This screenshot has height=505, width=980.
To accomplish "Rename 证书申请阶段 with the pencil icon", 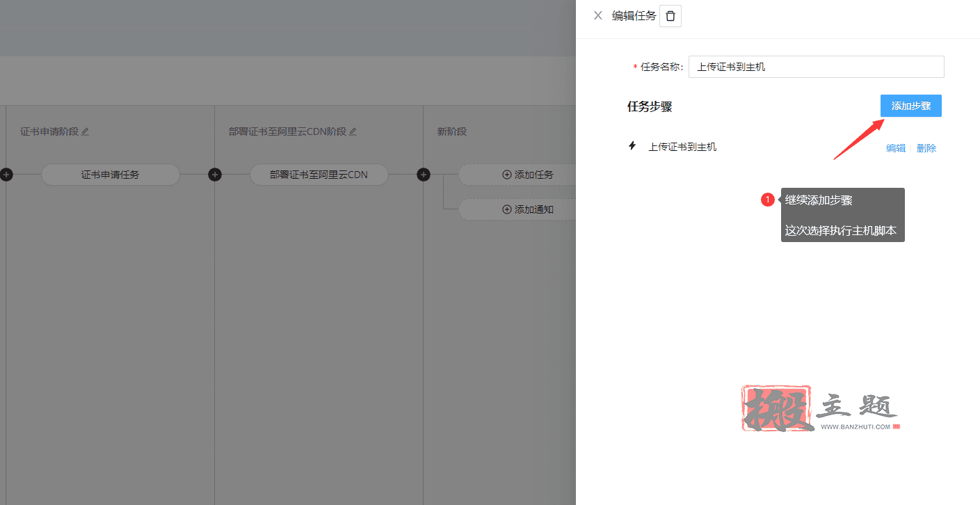I will tap(86, 131).
